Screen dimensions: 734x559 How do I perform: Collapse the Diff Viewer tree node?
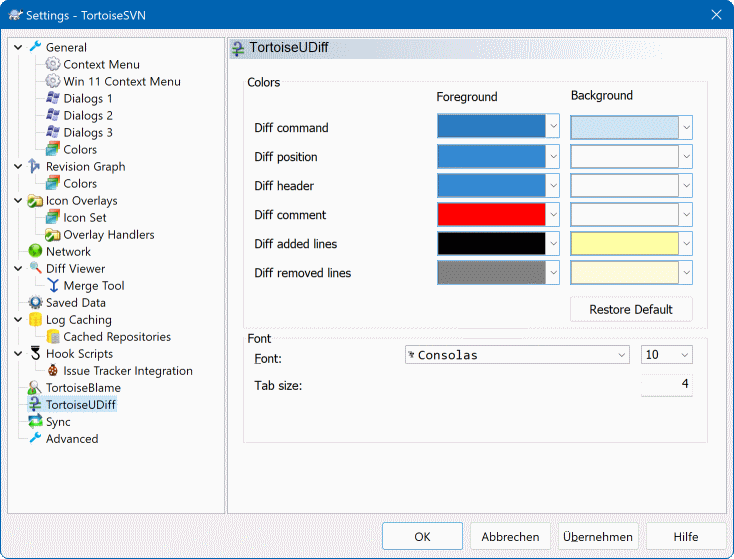pyautogui.click(x=18, y=269)
